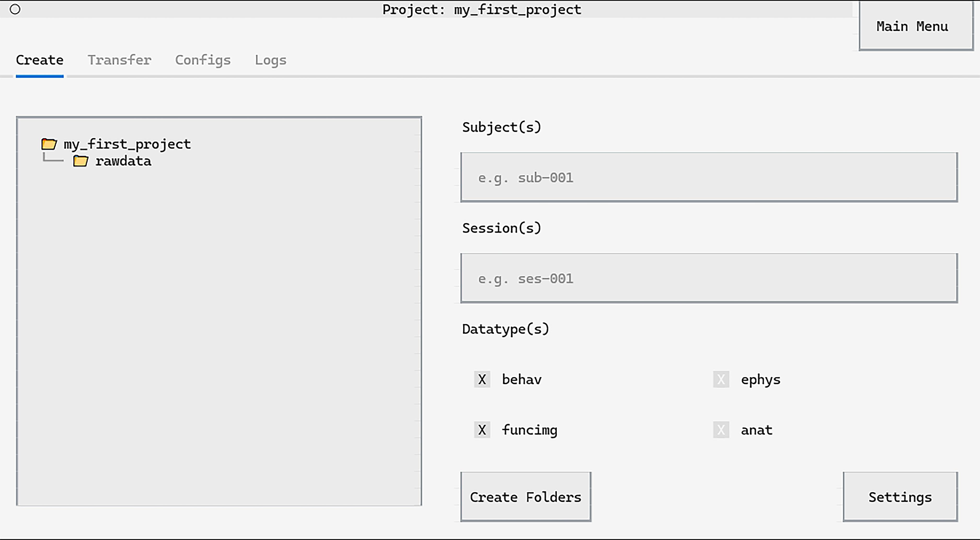980x540 pixels.
Task: Select the rawdata tree node label
Action: coord(123,161)
